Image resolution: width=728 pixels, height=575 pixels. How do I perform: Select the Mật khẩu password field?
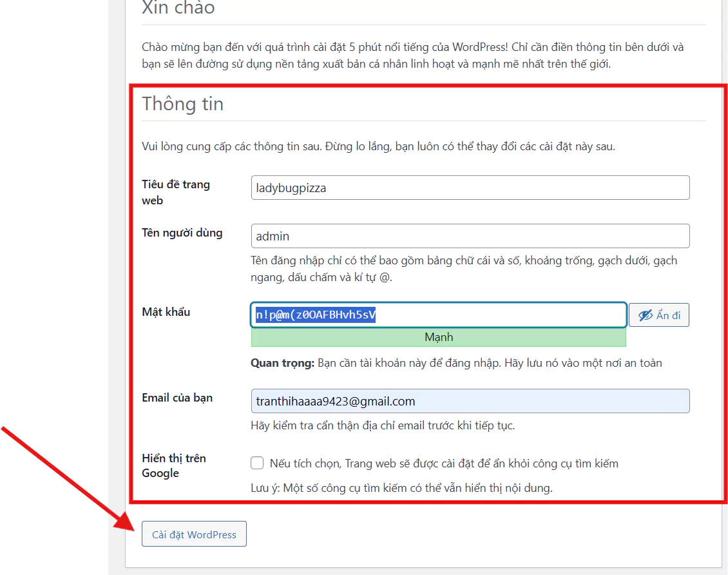click(x=439, y=315)
